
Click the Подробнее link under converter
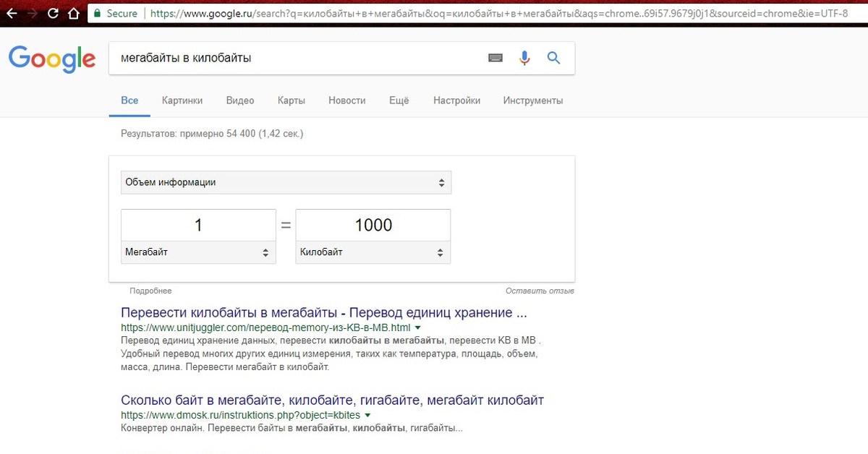(x=150, y=291)
